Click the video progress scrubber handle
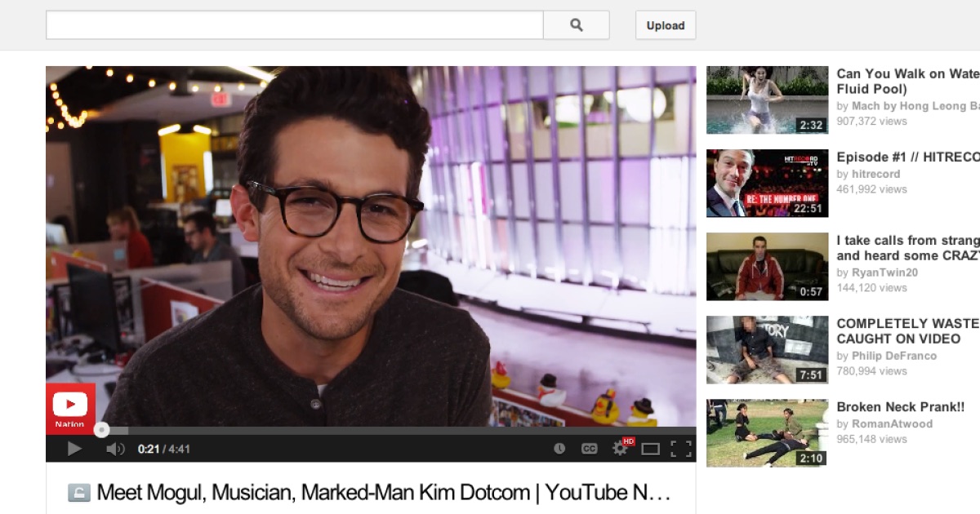The height and width of the screenshot is (514, 980). (x=101, y=430)
